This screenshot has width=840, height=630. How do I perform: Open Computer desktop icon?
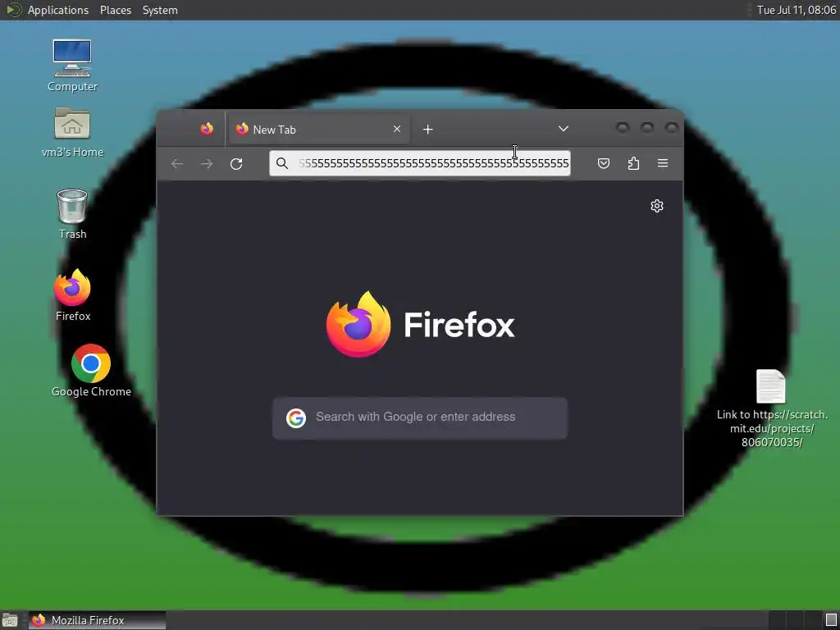72,66
